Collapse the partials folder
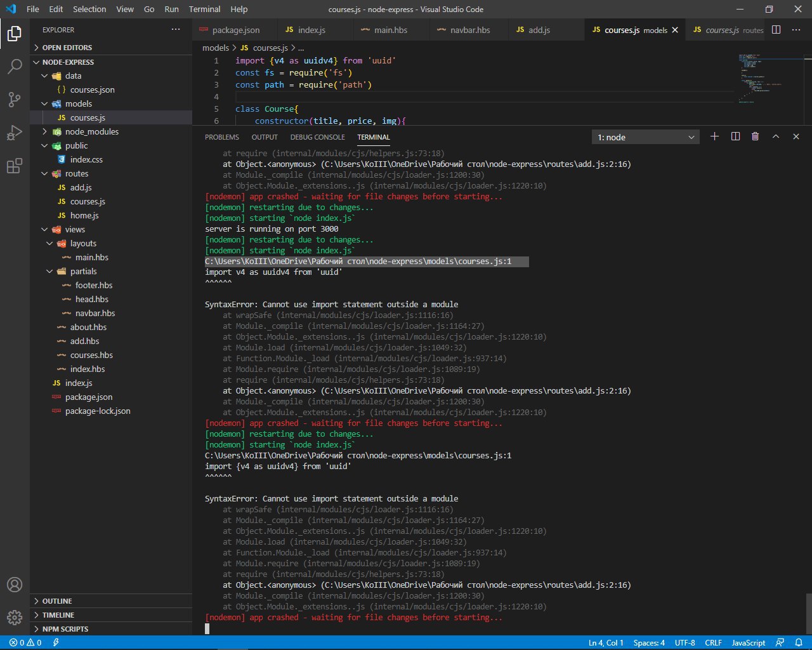Image resolution: width=812 pixels, height=650 pixels. pos(111,271)
